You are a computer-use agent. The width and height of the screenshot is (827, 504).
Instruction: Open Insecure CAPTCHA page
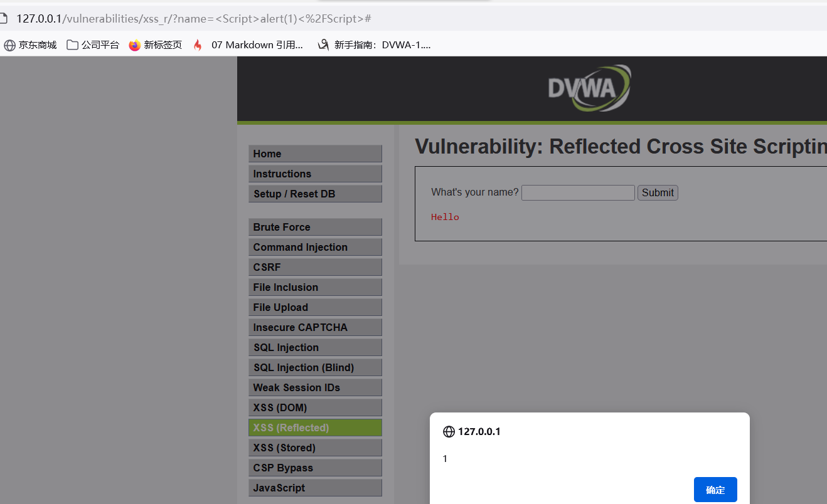click(315, 327)
